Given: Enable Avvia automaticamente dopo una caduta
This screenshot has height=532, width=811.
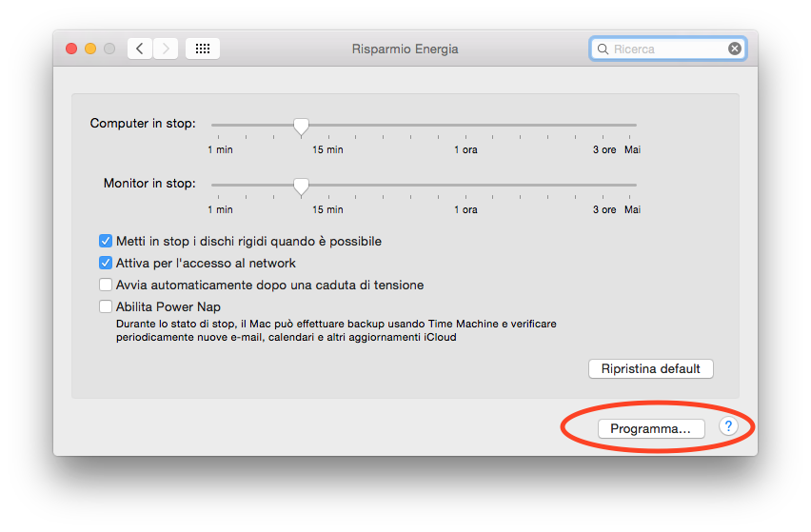Looking at the screenshot, I should tap(106, 285).
